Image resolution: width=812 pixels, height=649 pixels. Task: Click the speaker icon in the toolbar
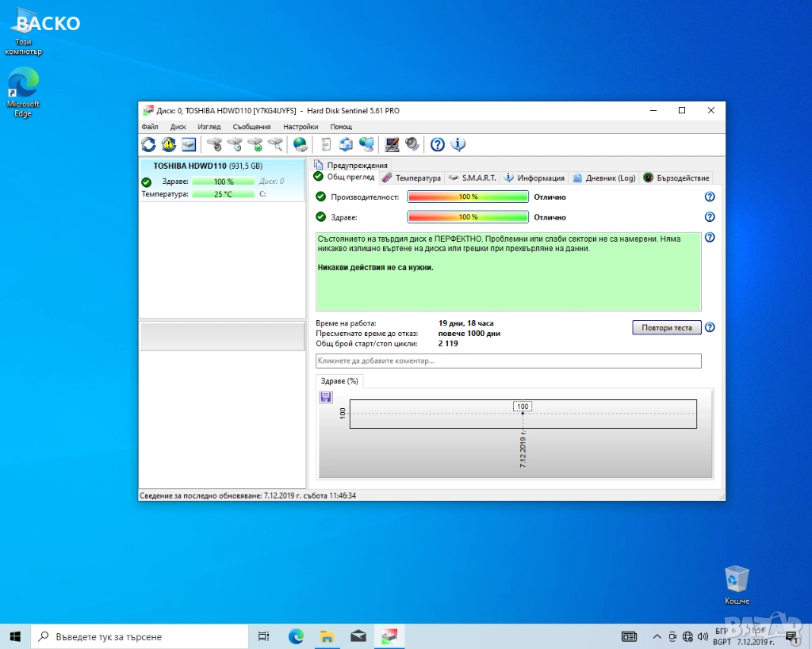[x=412, y=144]
